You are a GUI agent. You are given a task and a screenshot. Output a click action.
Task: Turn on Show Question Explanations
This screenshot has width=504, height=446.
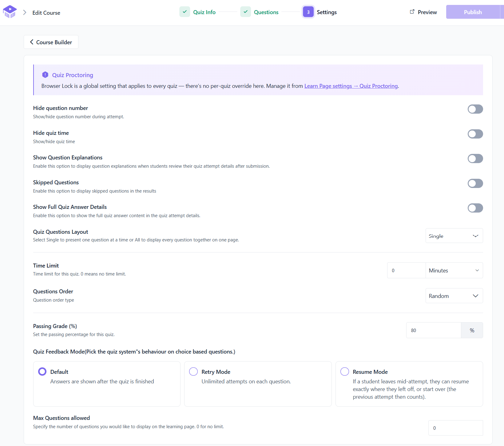(x=475, y=158)
